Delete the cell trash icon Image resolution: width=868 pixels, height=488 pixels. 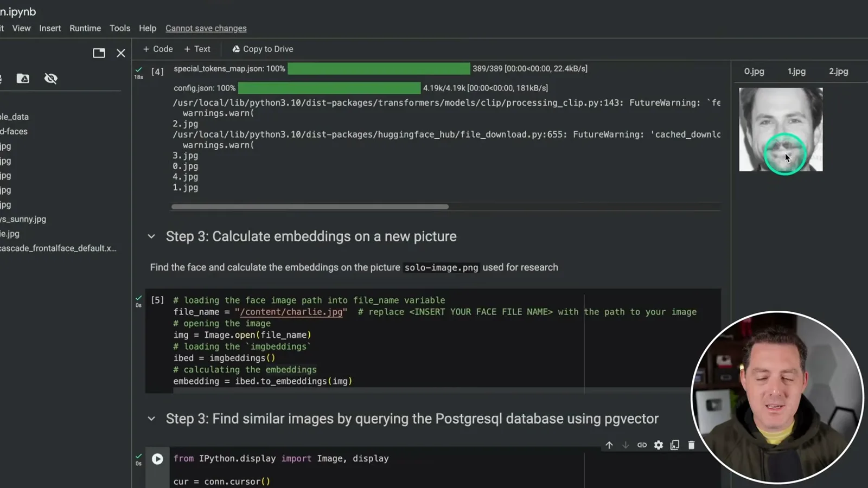pyautogui.click(x=691, y=445)
